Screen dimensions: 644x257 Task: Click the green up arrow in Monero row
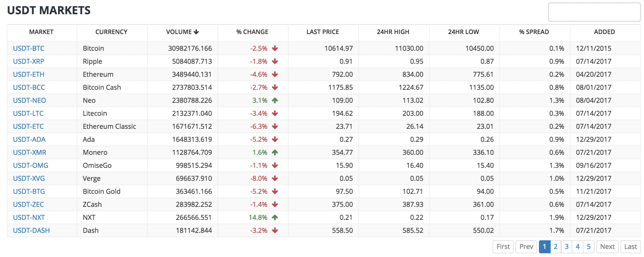275,152
